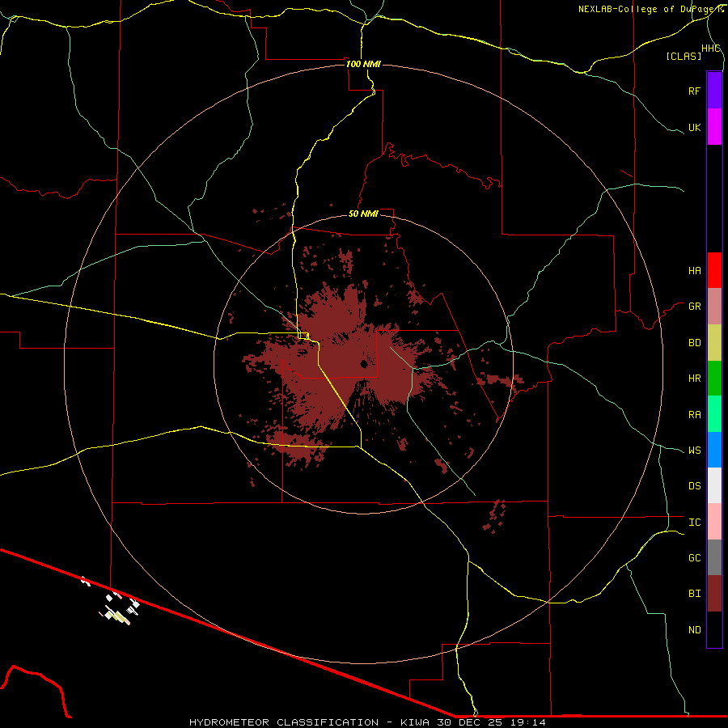Image resolution: width=728 pixels, height=728 pixels.
Task: Click the ND legend label
Action: (x=694, y=630)
